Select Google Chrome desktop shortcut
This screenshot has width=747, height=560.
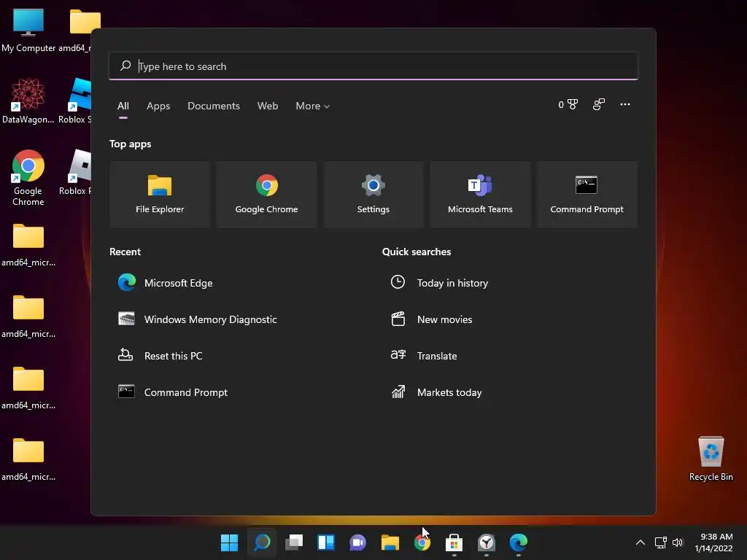coord(28,178)
